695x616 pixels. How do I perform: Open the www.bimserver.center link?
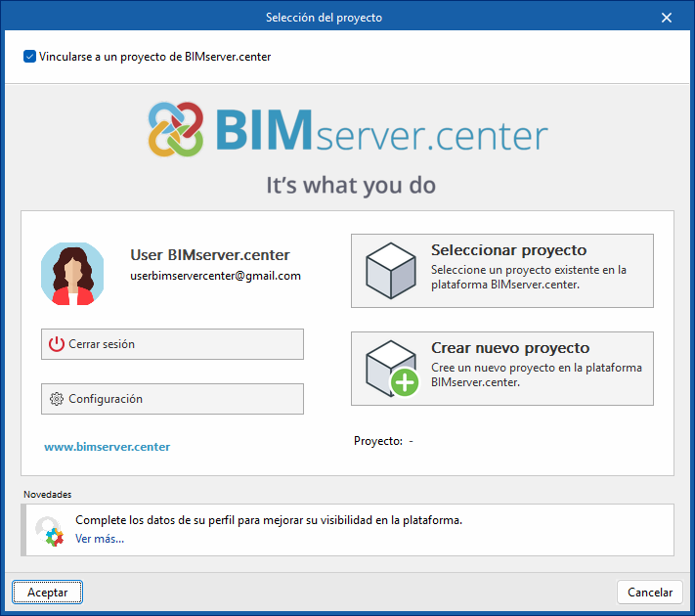[x=107, y=447]
